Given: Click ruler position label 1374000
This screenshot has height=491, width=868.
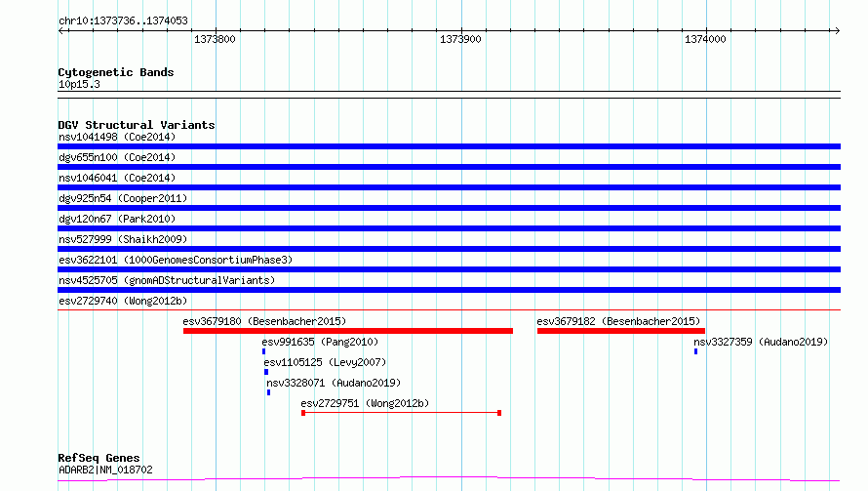Looking at the screenshot, I should click(705, 39).
